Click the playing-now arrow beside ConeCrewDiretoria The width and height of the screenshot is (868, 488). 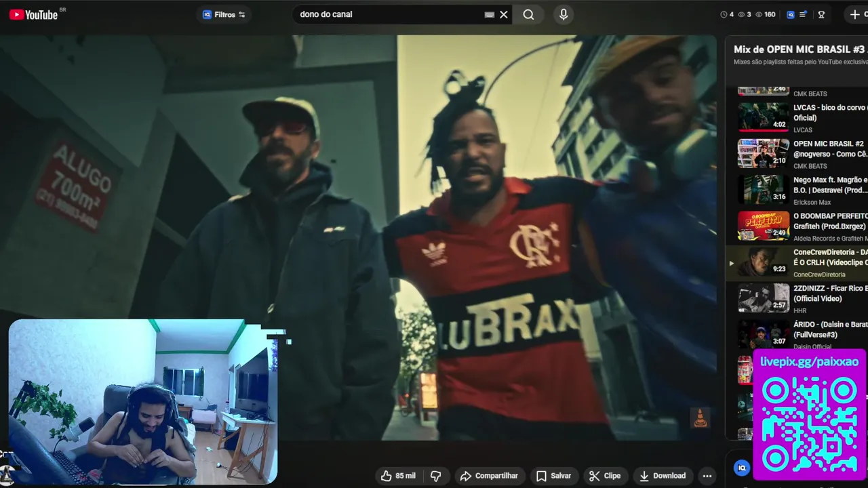click(731, 263)
